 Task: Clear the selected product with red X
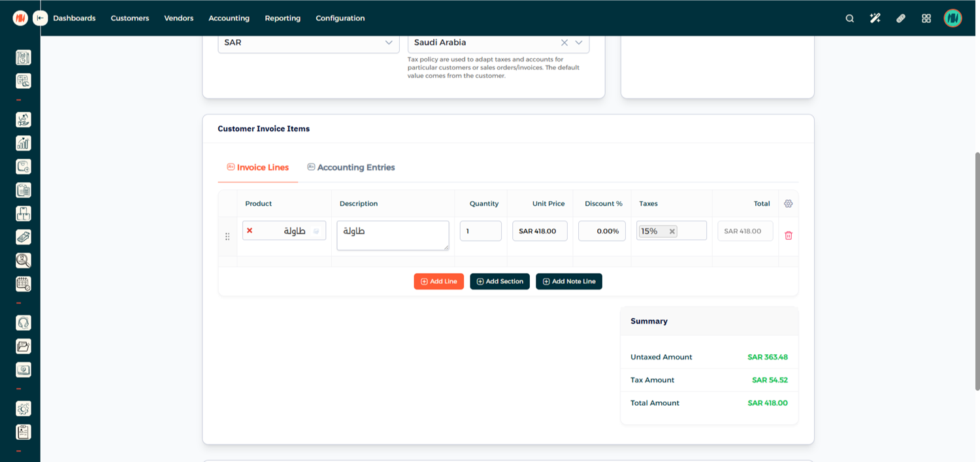pos(250,231)
